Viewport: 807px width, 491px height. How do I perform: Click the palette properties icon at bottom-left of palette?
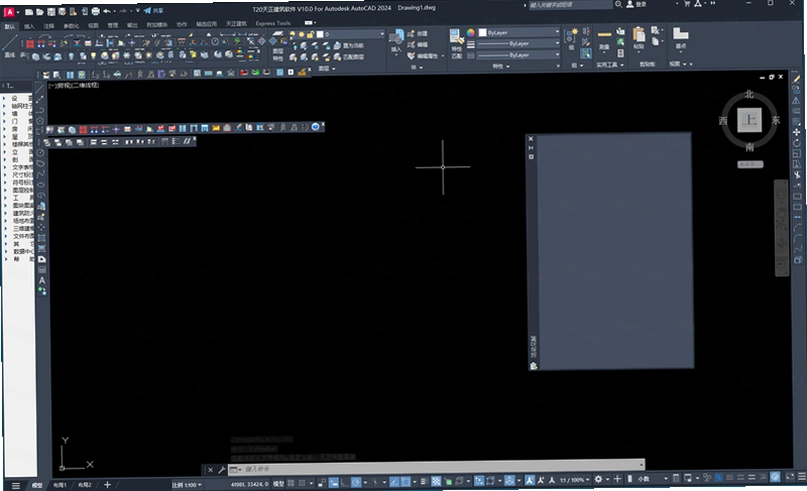click(x=533, y=365)
